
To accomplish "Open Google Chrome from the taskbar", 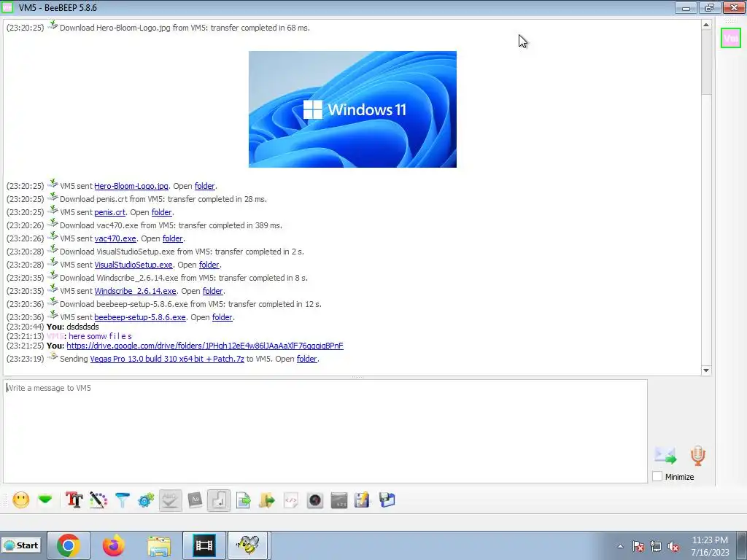I will [68, 545].
